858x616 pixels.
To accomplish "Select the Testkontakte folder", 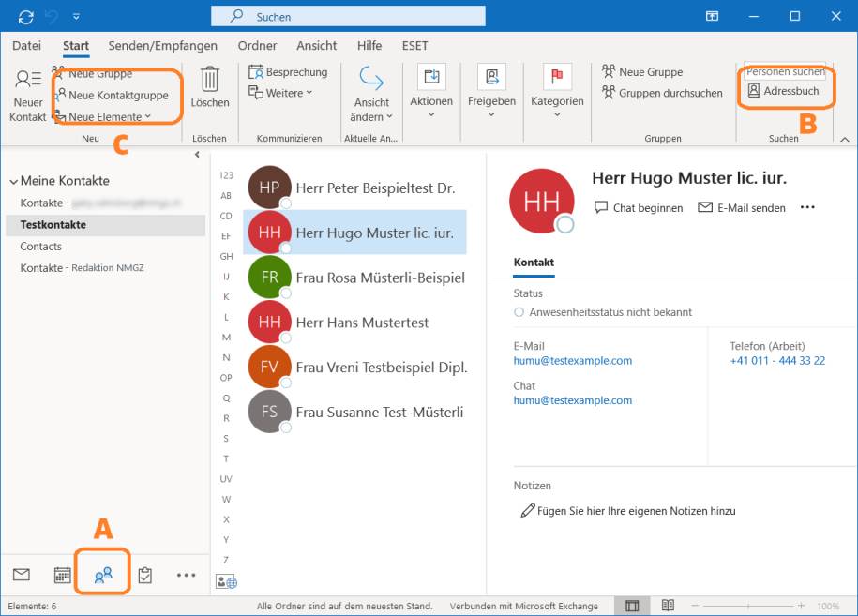I will [105, 225].
